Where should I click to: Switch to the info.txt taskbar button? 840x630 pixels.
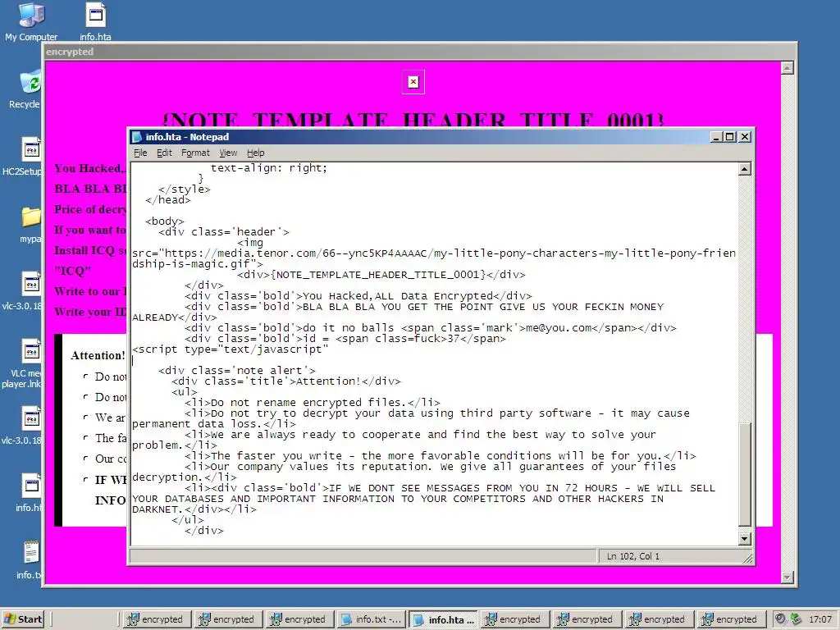[x=371, y=619]
